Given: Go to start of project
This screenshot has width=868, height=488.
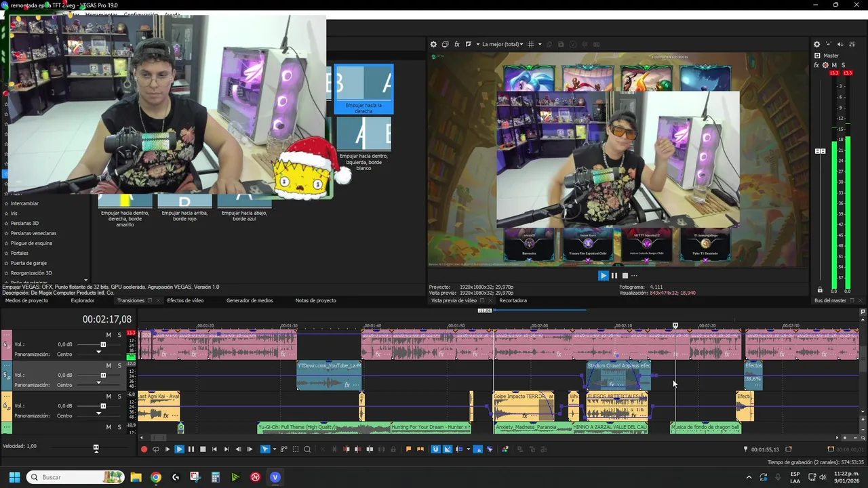Looking at the screenshot, I should [x=214, y=449].
